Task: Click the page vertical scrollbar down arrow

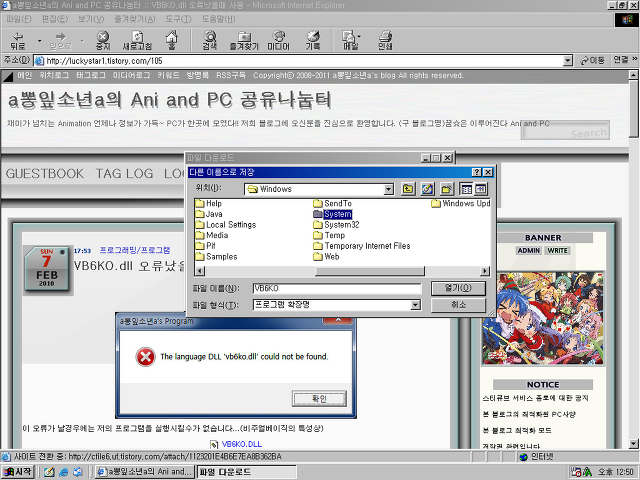Action: pos(633,444)
